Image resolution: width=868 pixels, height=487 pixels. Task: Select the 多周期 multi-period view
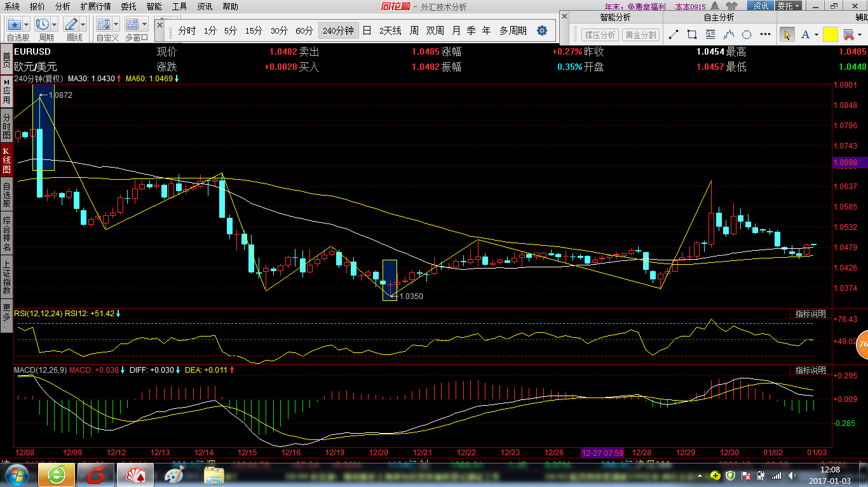pyautogui.click(x=513, y=30)
